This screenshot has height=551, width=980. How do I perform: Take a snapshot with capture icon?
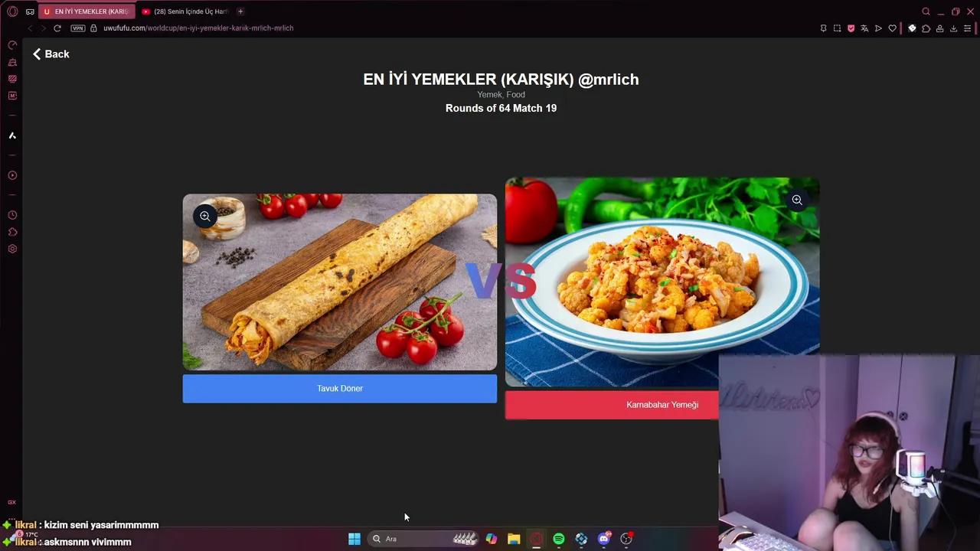point(837,28)
